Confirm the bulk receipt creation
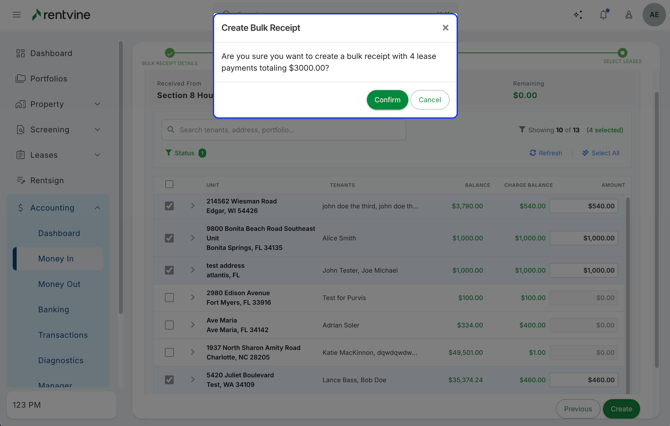670x426 pixels. pos(387,100)
